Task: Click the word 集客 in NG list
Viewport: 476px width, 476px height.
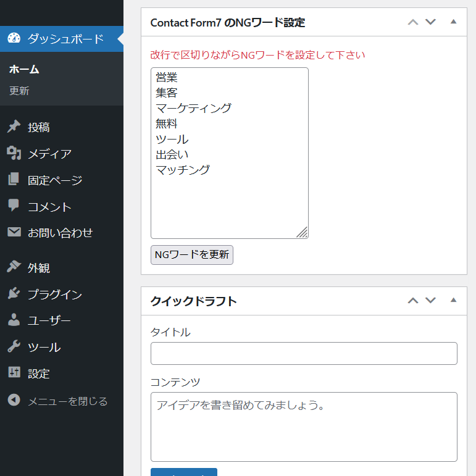Action: click(x=167, y=93)
